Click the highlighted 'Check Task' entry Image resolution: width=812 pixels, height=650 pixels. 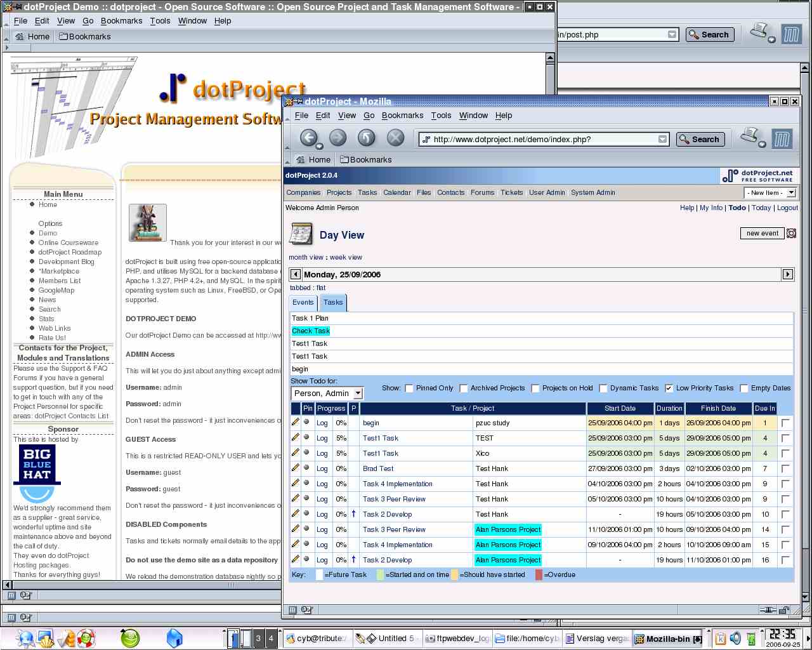(311, 331)
